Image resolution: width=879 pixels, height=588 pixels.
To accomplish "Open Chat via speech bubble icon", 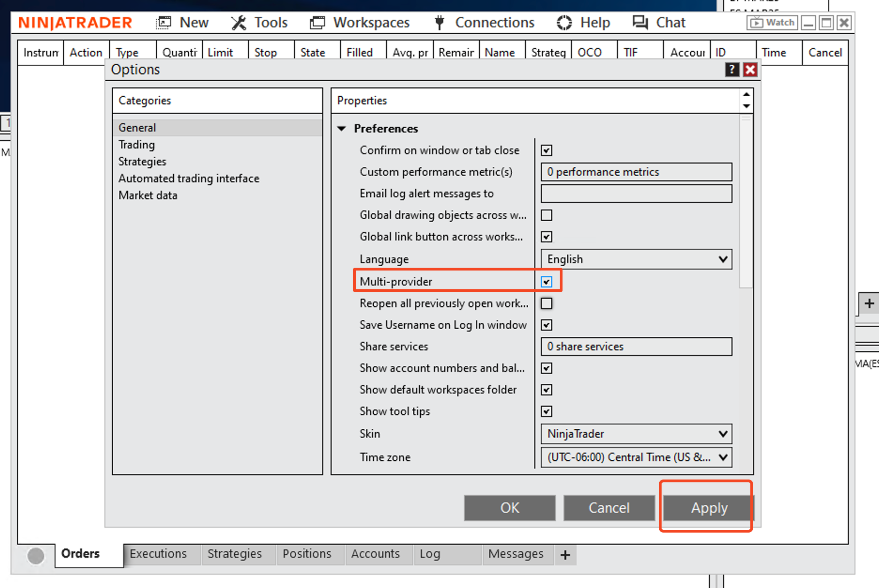I will pyautogui.click(x=640, y=23).
